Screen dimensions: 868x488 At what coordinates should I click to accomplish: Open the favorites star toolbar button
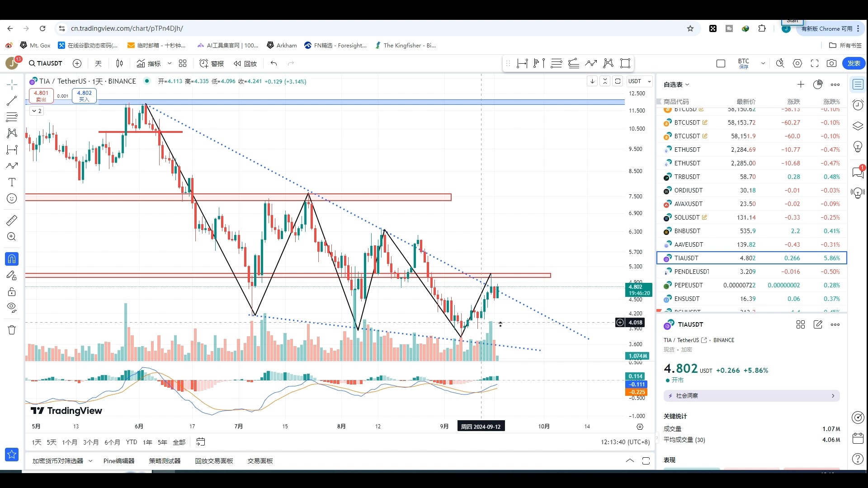pos(12,455)
